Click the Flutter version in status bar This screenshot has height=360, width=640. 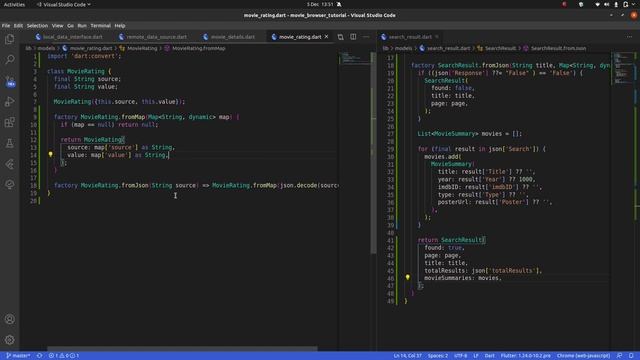coord(525,356)
